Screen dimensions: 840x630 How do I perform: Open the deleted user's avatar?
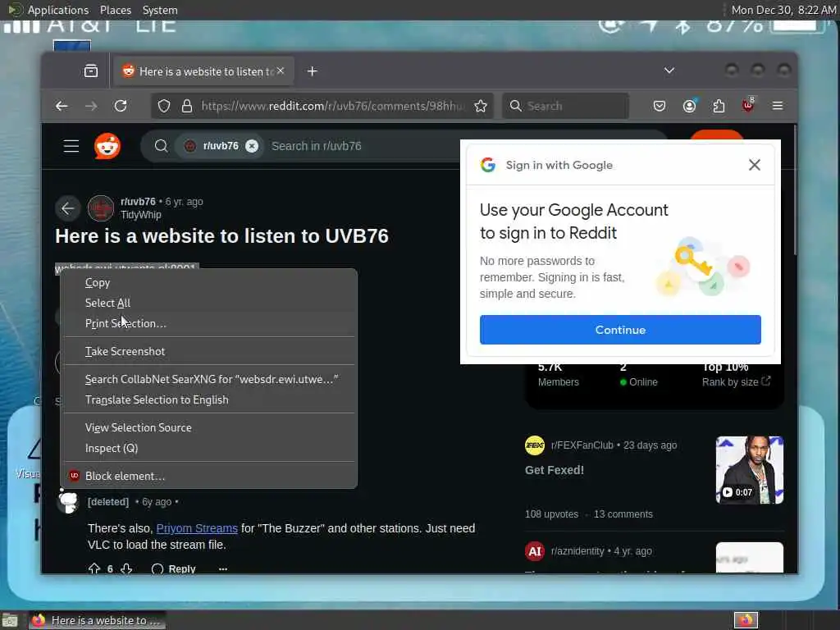point(69,502)
